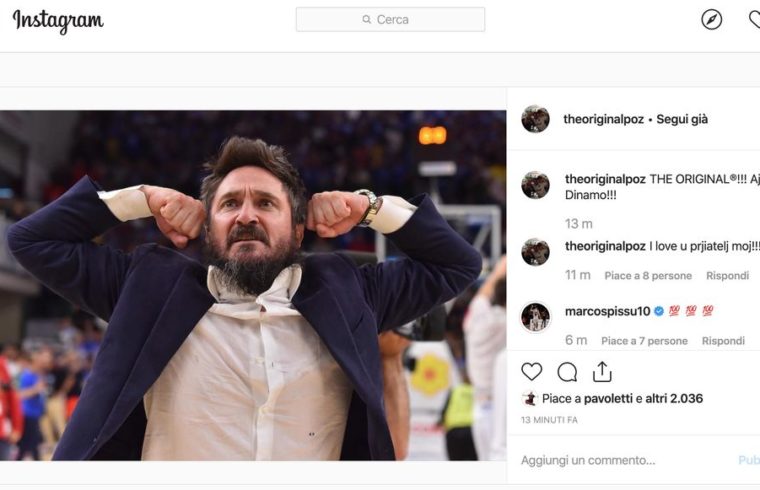Click the heart activity icon in header
760x490 pixels.
754,19
